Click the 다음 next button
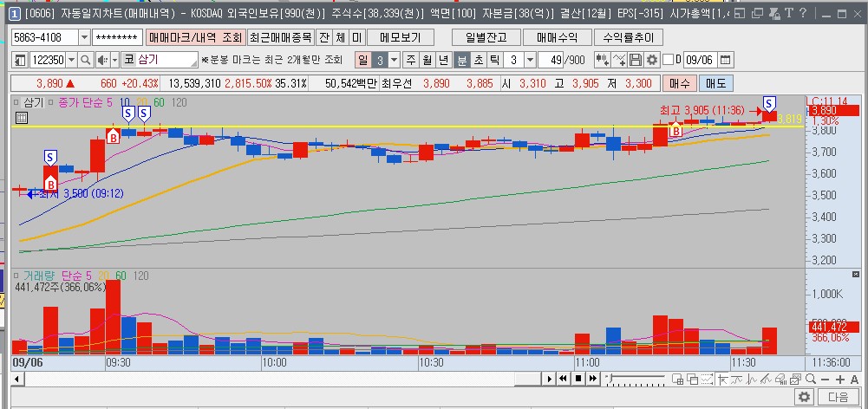Viewport: 868px width, 409px height. coord(839,397)
